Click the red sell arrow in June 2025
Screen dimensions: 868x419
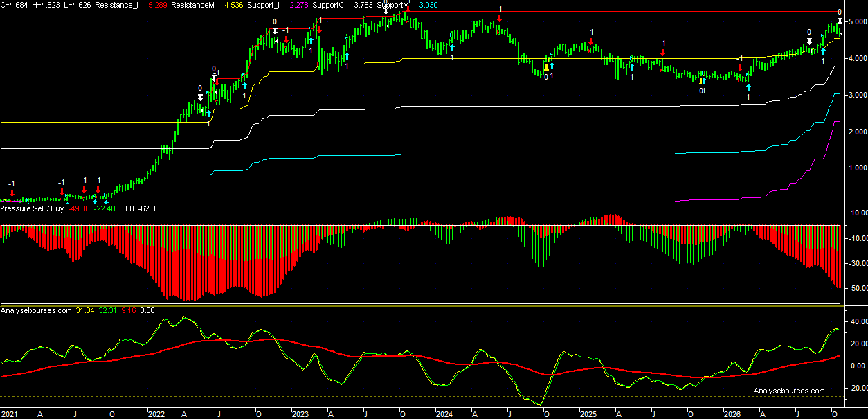(662, 53)
